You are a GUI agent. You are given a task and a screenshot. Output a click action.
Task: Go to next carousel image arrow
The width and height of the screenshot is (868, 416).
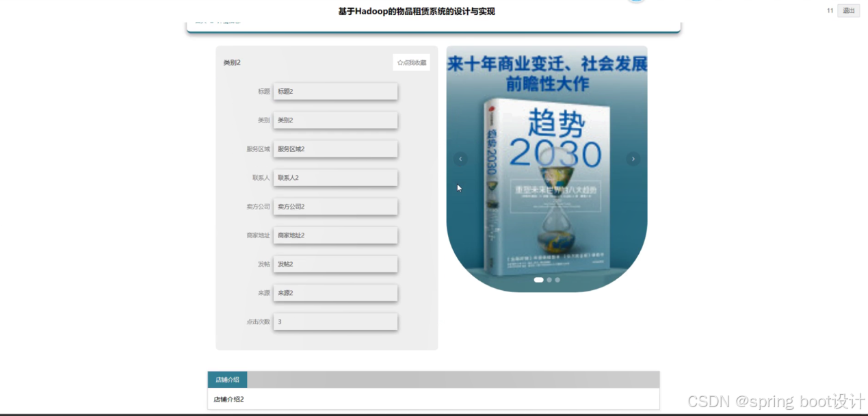[x=633, y=159]
